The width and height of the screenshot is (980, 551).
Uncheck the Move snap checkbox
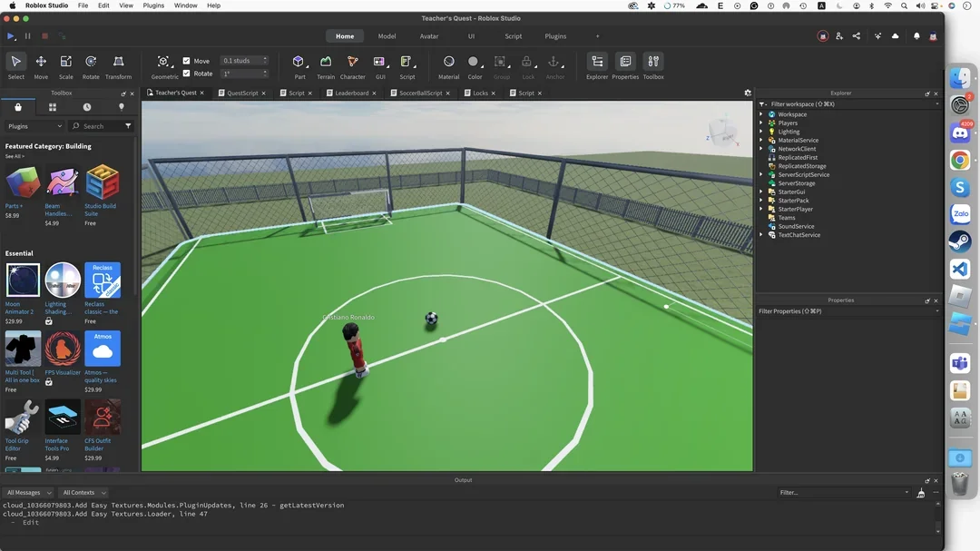(x=186, y=61)
